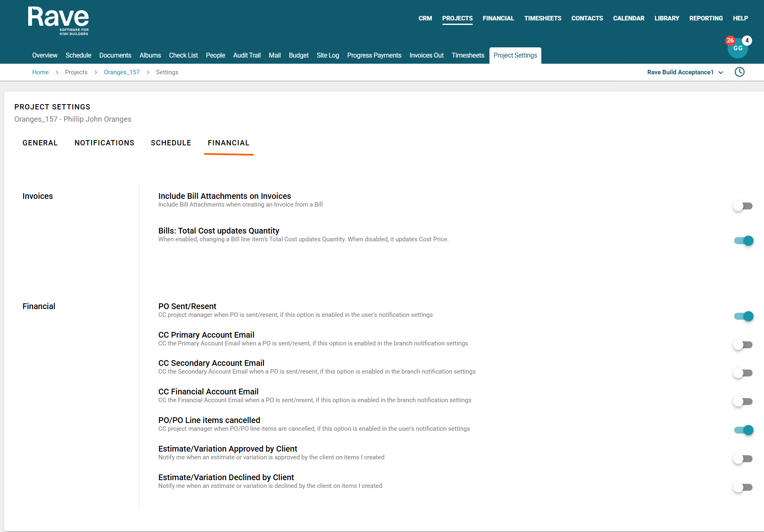
Task: Enable CC Primary Account Email
Action: click(x=743, y=345)
